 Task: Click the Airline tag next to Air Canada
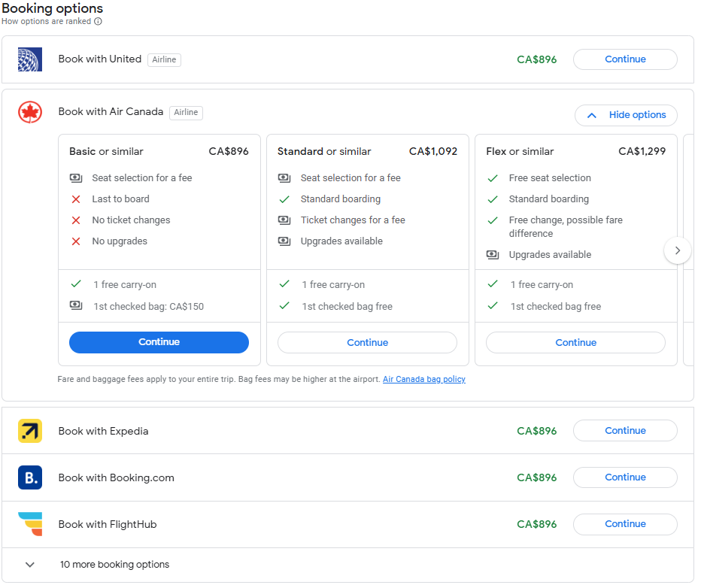click(x=186, y=113)
